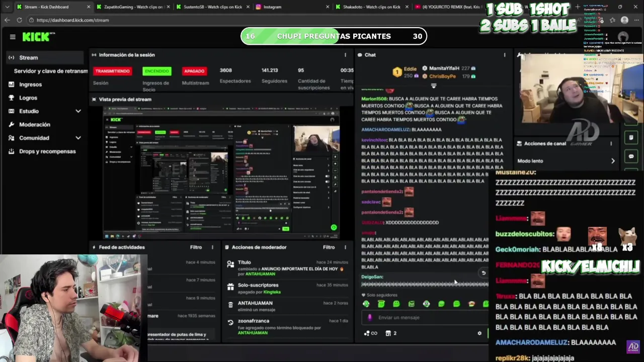Click the trash icon next to ANTAHUAMAN

tap(230, 305)
